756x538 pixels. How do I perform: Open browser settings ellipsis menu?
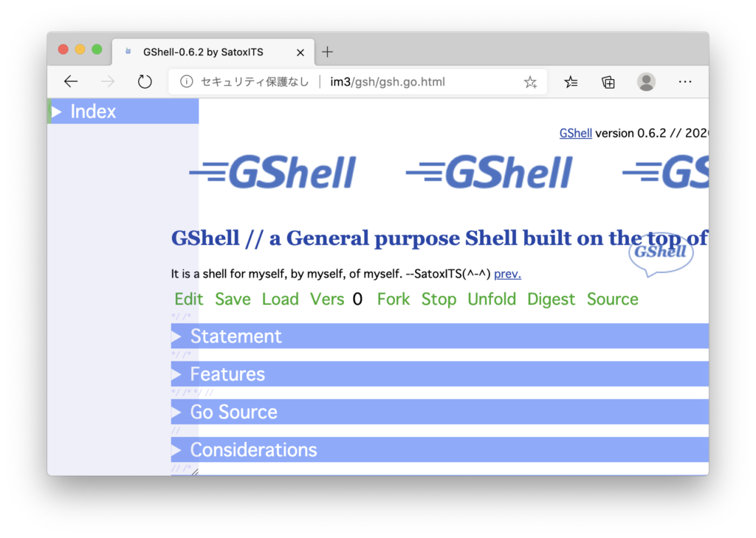[685, 82]
